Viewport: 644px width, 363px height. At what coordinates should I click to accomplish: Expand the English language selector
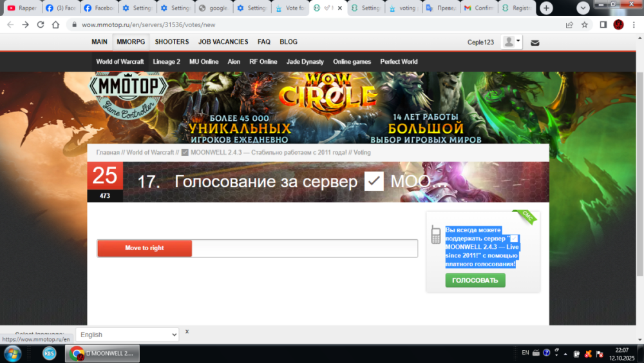click(127, 335)
